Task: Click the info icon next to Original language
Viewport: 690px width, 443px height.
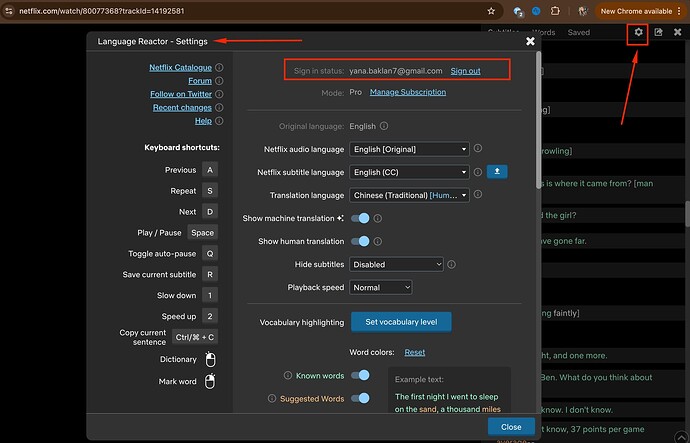Action: pos(385,126)
